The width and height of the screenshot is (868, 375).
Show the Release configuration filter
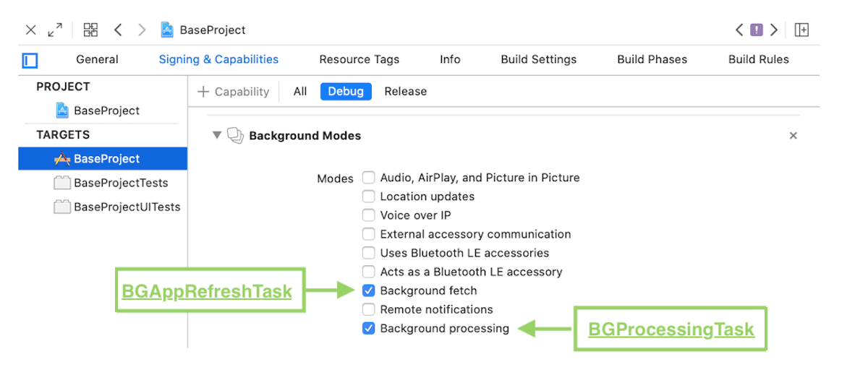pos(406,92)
